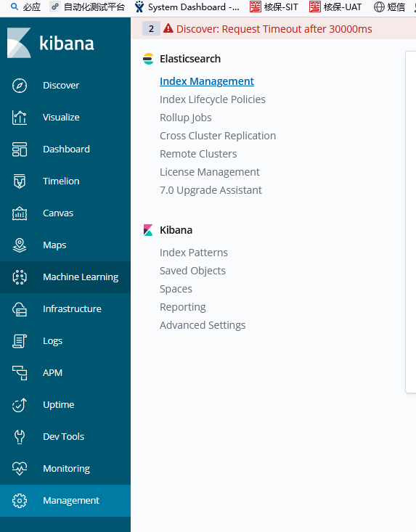The width and height of the screenshot is (416, 532).
Task: Open Rollup Jobs page
Action: [x=186, y=118]
